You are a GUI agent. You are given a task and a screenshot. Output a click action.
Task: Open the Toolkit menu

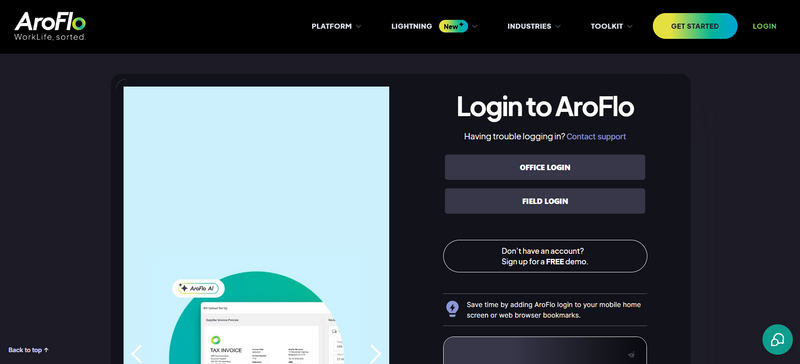[607, 27]
